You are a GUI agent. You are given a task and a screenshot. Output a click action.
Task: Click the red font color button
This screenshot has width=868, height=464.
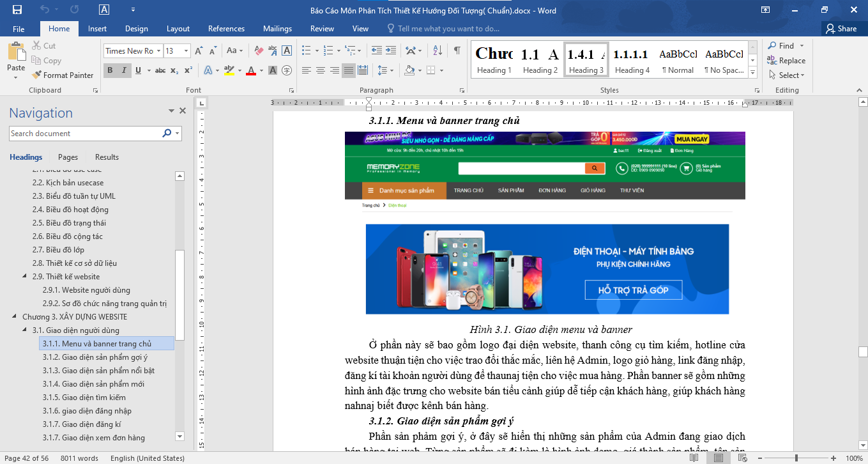pos(251,70)
